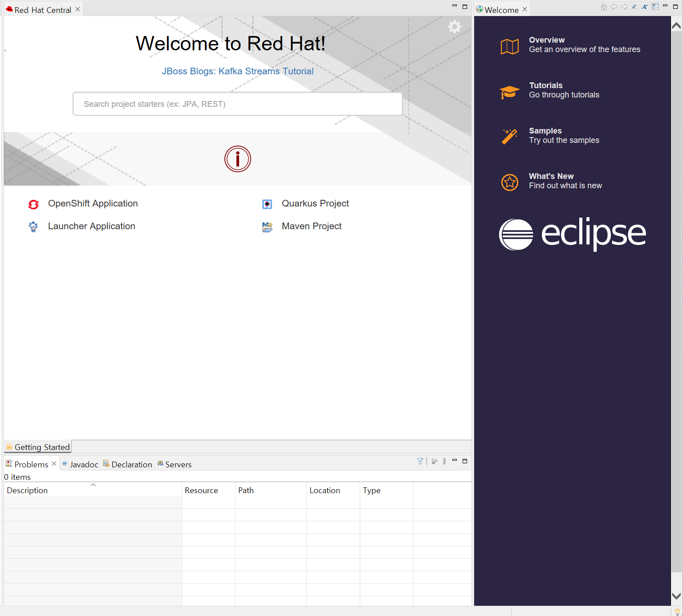This screenshot has height=616, width=683.
Task: Open the settings gear in Red Hat Central
Action: pos(454,27)
